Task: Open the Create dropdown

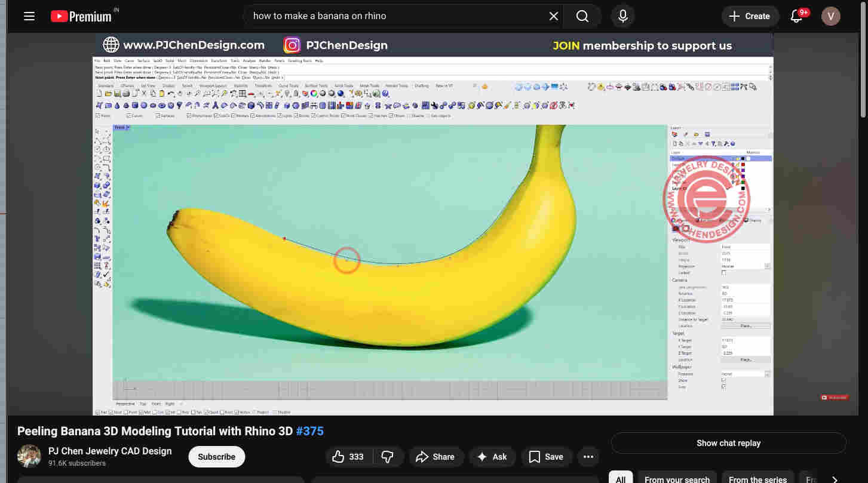Action: [750, 16]
